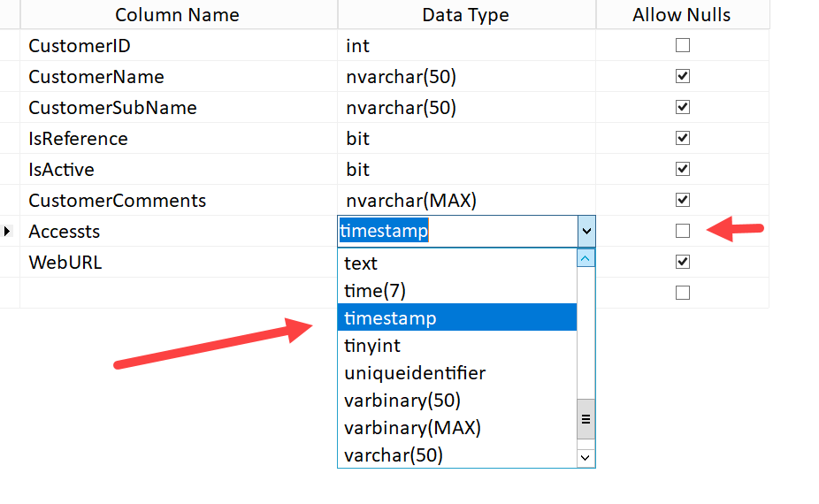The width and height of the screenshot is (819, 504).
Task: Toggle Allow Nulls checkbox in empty last row
Action: 682,293
